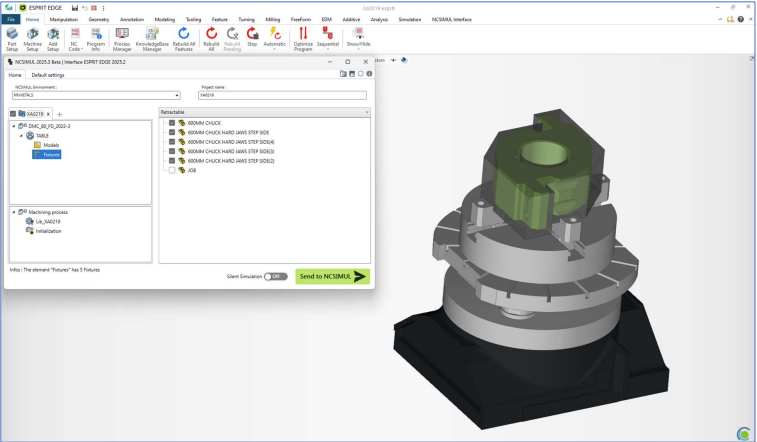Collapse the Machining process node
This screenshot has width=757, height=442.
(14, 212)
